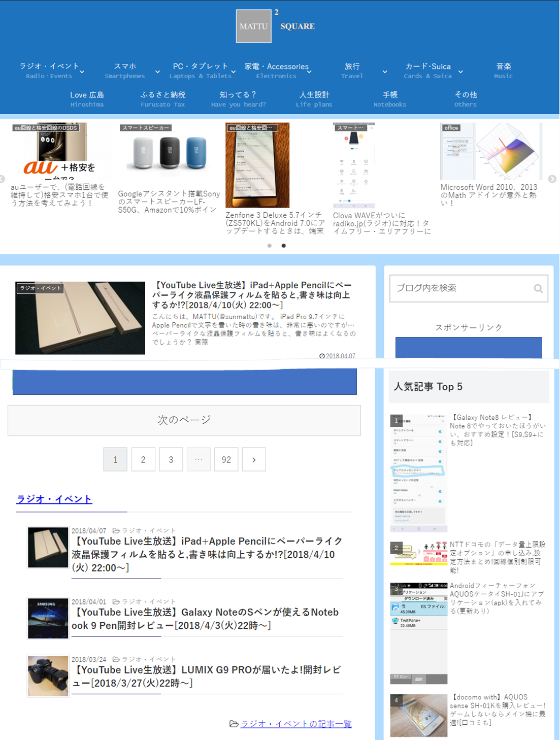This screenshot has width=560, height=740.
Task: Select the first carousel page dot
Action: tap(270, 246)
